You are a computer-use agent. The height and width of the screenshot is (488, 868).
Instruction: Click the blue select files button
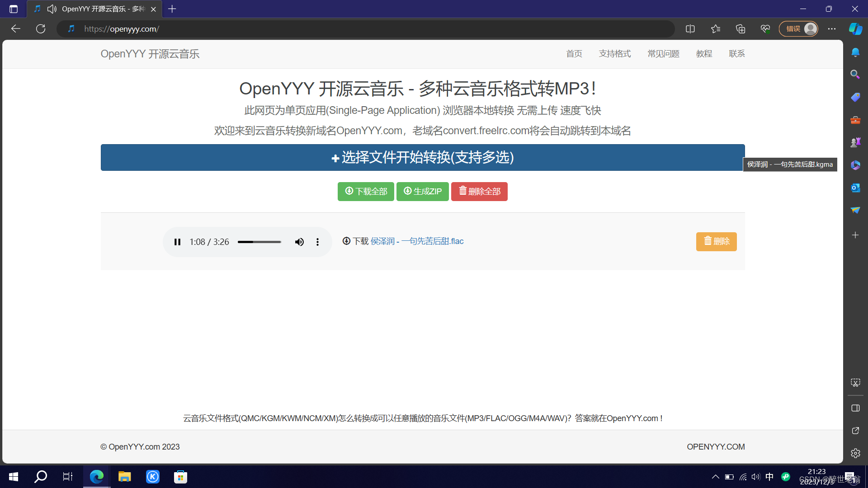(x=422, y=157)
